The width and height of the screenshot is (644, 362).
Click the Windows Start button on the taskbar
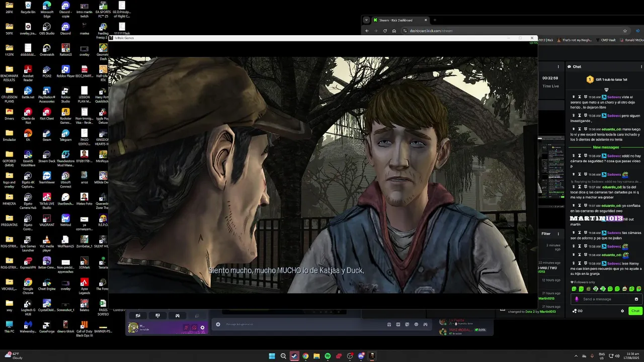(x=272, y=356)
